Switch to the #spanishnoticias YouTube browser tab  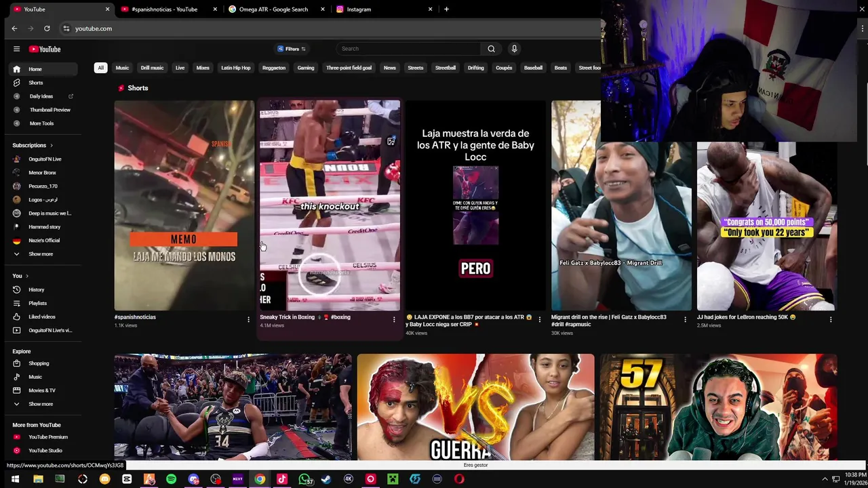tap(170, 9)
